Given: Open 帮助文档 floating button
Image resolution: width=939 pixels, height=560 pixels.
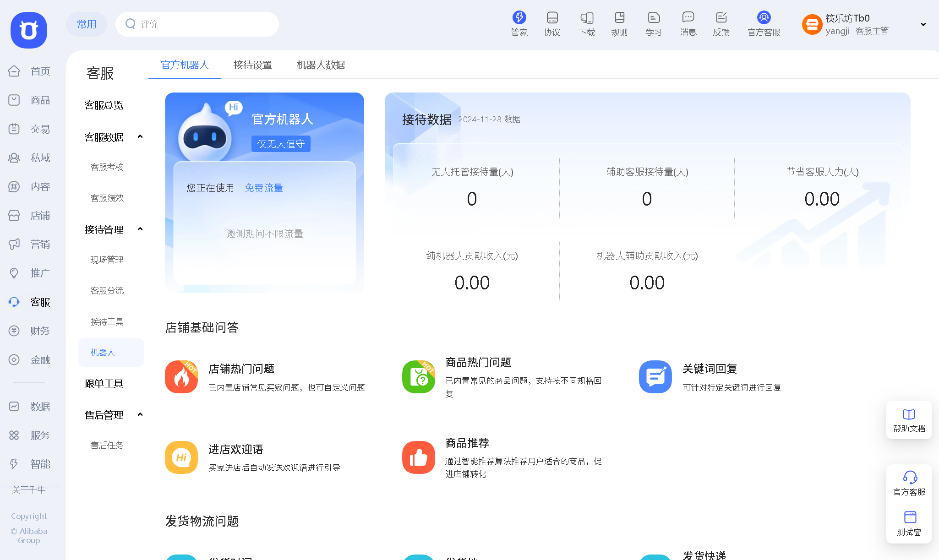Looking at the screenshot, I should pyautogui.click(x=909, y=420).
